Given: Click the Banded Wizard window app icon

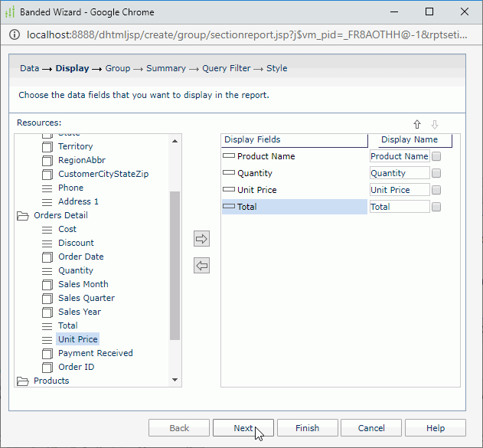Looking at the screenshot, I should [x=10, y=12].
